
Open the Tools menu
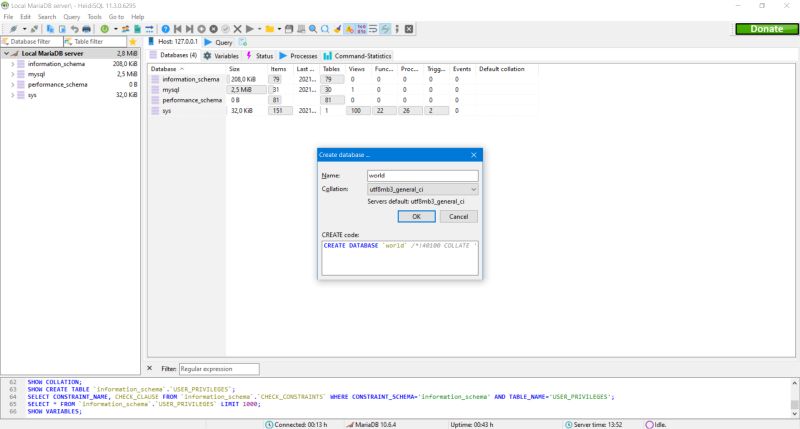click(x=94, y=17)
